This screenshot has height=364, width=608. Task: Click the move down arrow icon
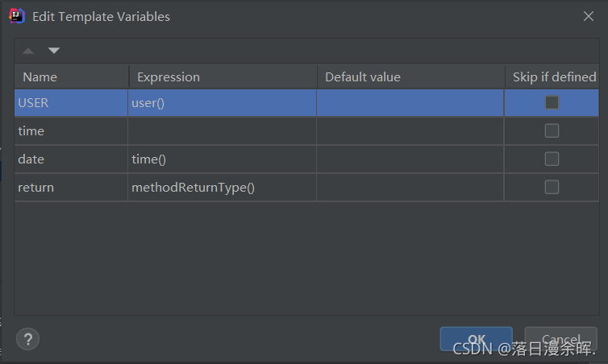(53, 51)
